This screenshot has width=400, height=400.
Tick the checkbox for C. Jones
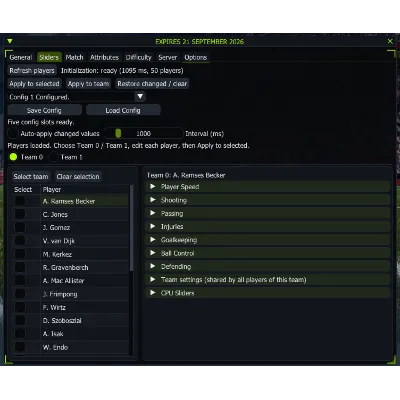pyautogui.click(x=20, y=214)
